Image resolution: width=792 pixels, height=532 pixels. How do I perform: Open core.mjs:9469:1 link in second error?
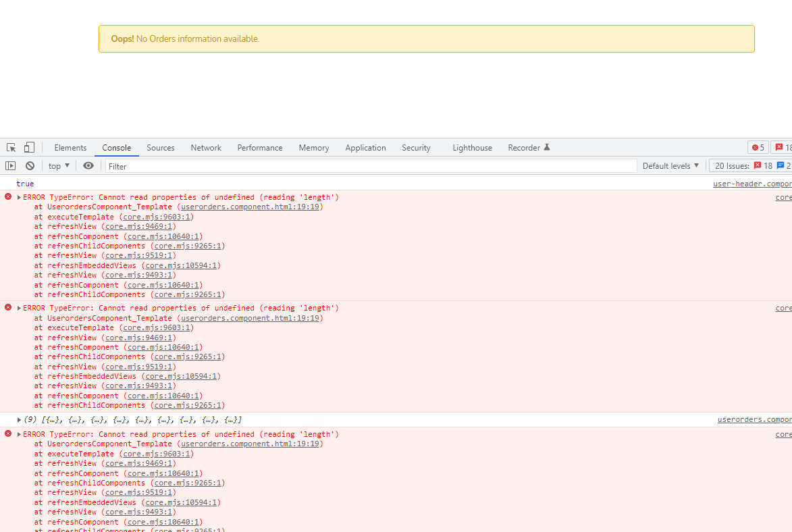pyautogui.click(x=139, y=338)
